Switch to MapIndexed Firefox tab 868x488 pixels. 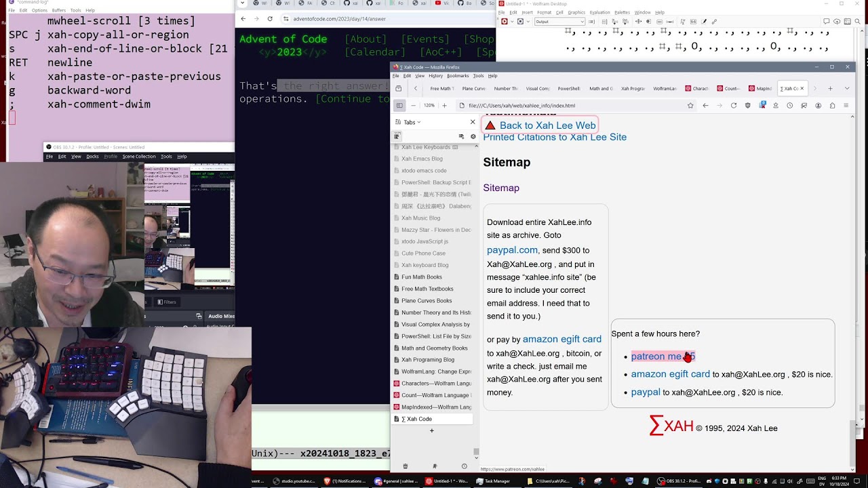click(x=760, y=88)
